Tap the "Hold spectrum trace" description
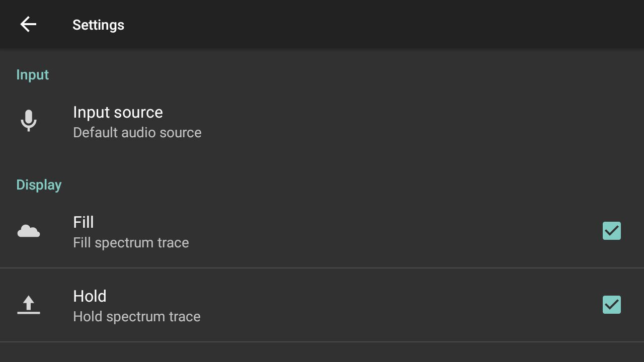Image resolution: width=644 pixels, height=362 pixels. 136,317
